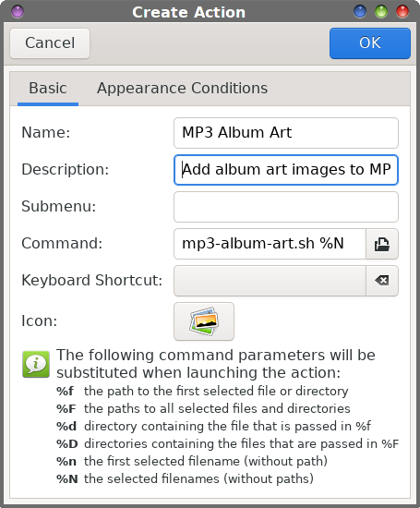Close the dialog with red titlebar button
This screenshot has width=420, height=508.
[x=402, y=11]
